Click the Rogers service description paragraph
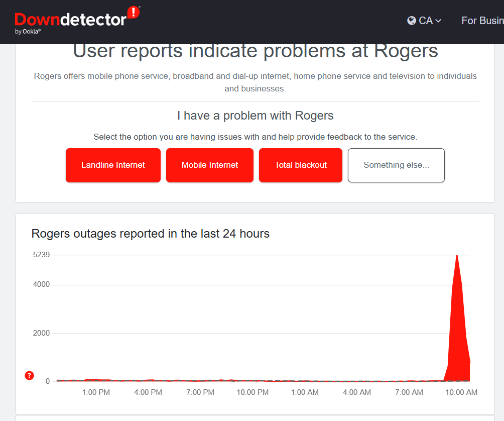This screenshot has width=504, height=421. point(255,82)
